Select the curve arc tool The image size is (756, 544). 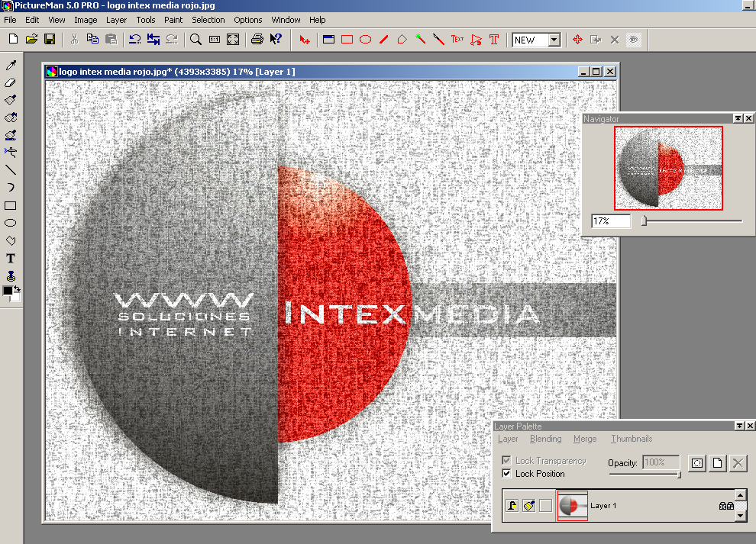click(11, 188)
